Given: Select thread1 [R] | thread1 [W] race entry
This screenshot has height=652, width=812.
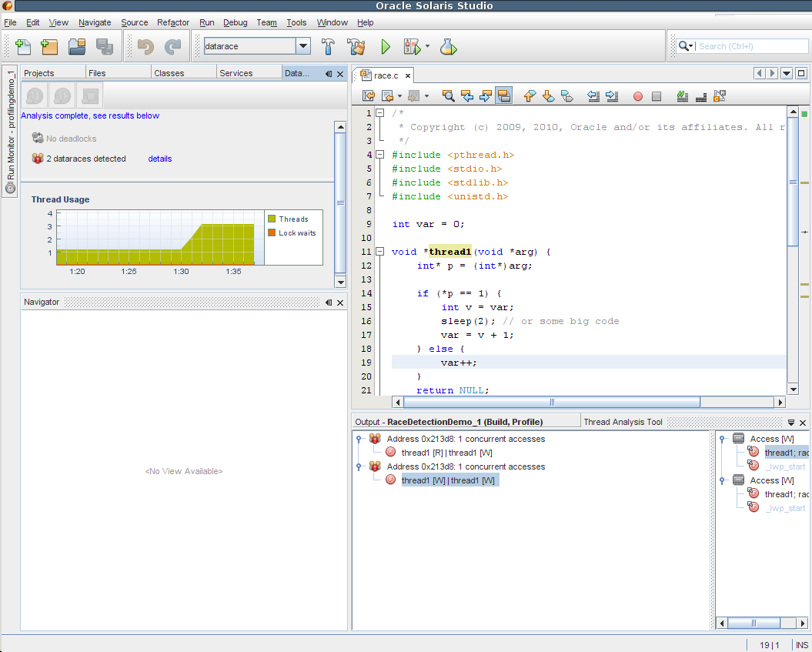Looking at the screenshot, I should [x=446, y=453].
